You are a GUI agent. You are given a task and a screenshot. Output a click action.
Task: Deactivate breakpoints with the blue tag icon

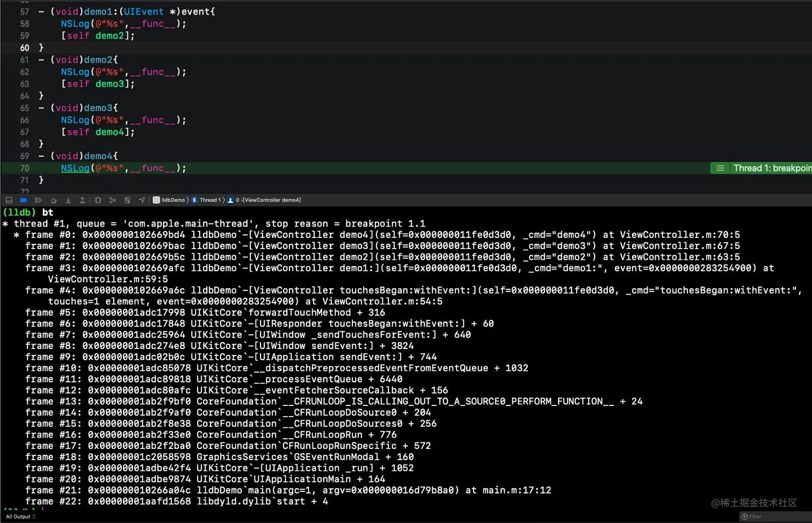tap(24, 200)
